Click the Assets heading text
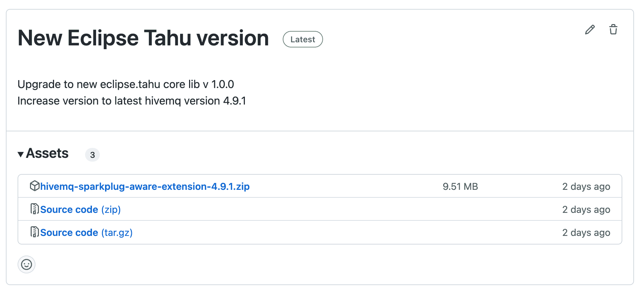644x293 pixels. (x=47, y=153)
